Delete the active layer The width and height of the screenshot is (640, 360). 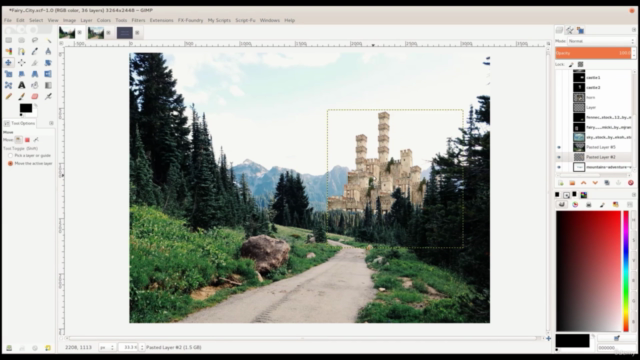pyautogui.click(x=631, y=183)
